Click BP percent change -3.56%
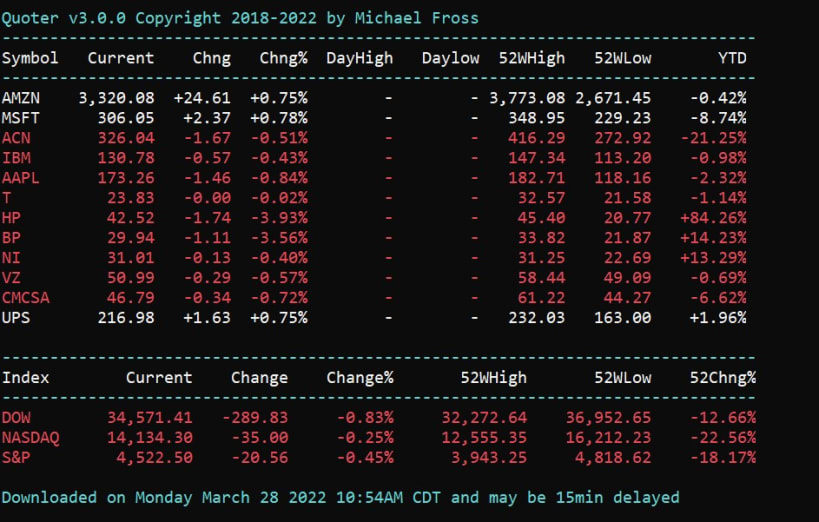 pos(278,238)
